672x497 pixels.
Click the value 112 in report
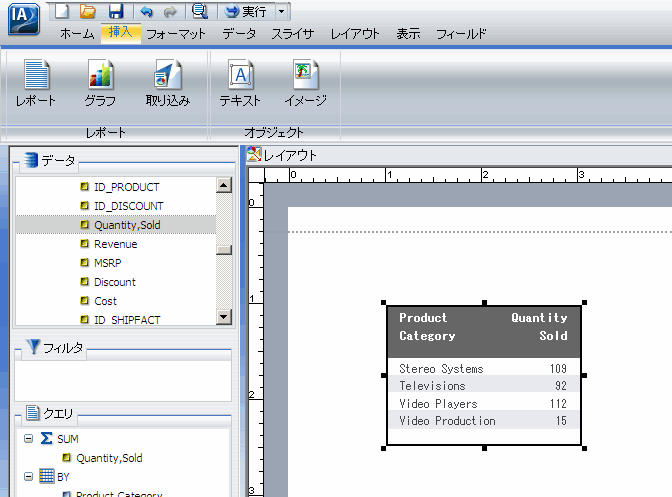558,404
